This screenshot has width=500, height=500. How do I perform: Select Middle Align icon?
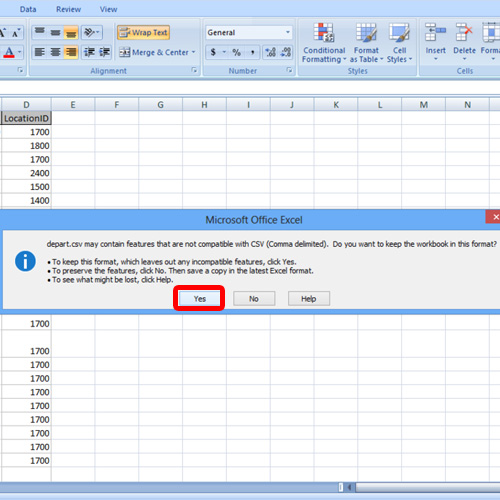pos(55,32)
